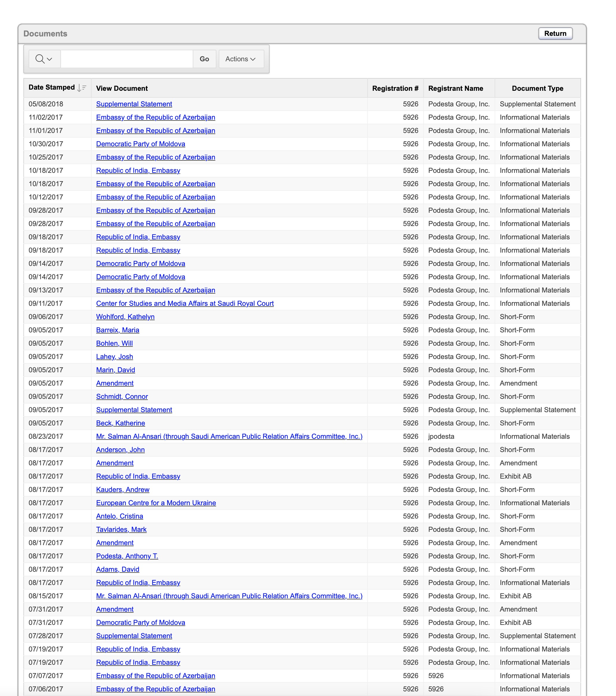Open the Kauders, Andrew short-form link
Screen dimensions: 616x696
[123, 489]
